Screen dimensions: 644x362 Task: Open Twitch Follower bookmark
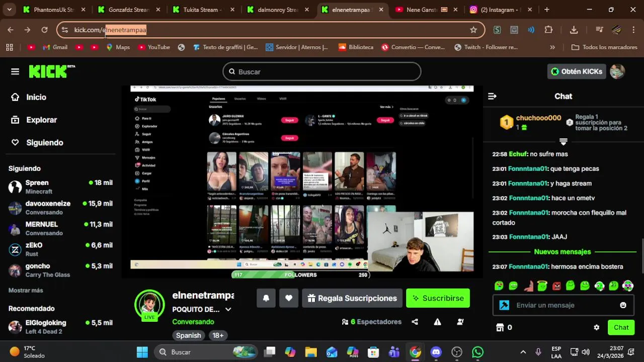click(486, 47)
